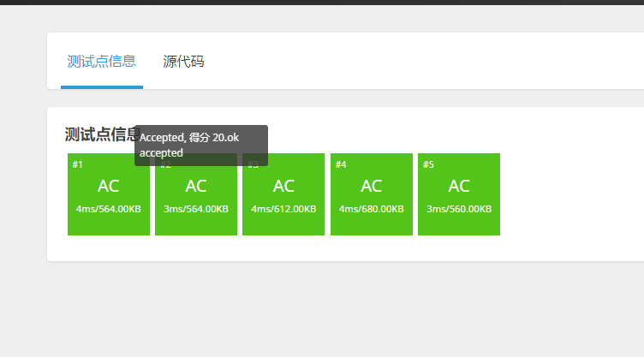This screenshot has height=357, width=644.
Task: Click the 3ms/564.00KB result text
Action: tap(196, 209)
